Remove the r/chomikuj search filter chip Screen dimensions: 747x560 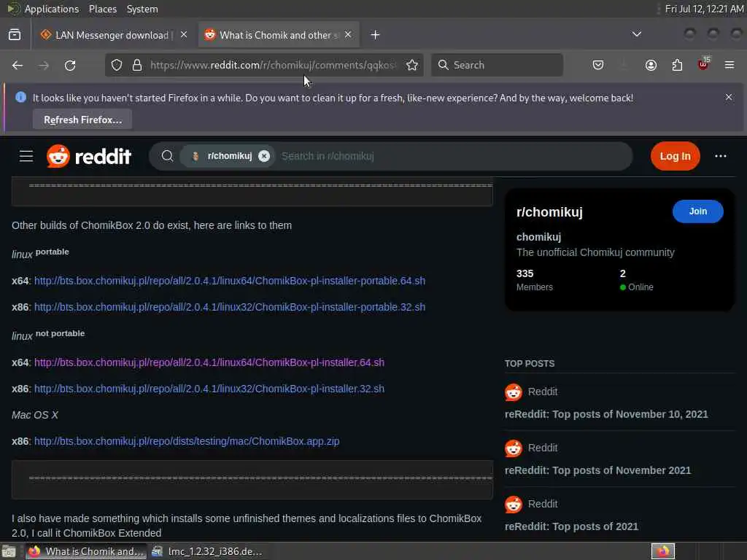click(x=264, y=156)
